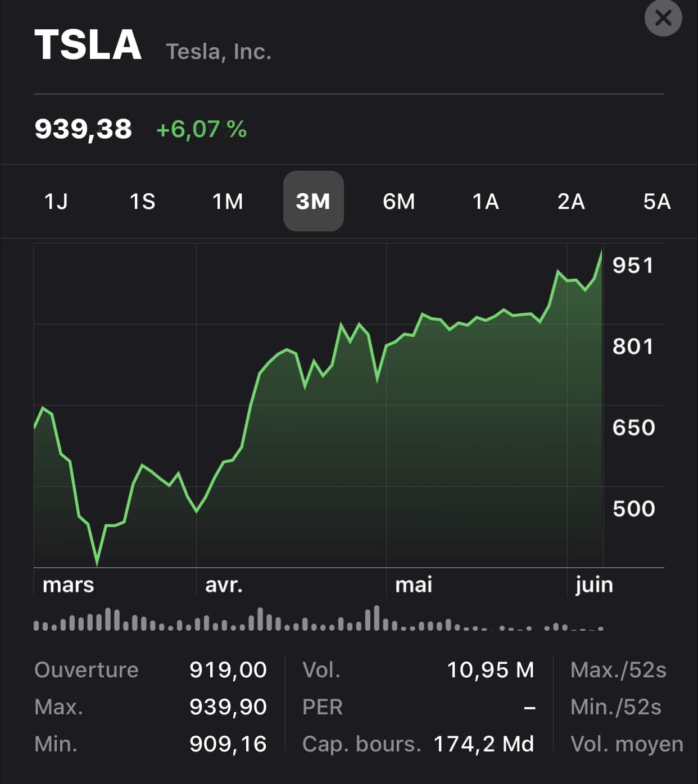Click the chart's lowest point in mars
This screenshot has height=784, width=698.
coord(97,563)
